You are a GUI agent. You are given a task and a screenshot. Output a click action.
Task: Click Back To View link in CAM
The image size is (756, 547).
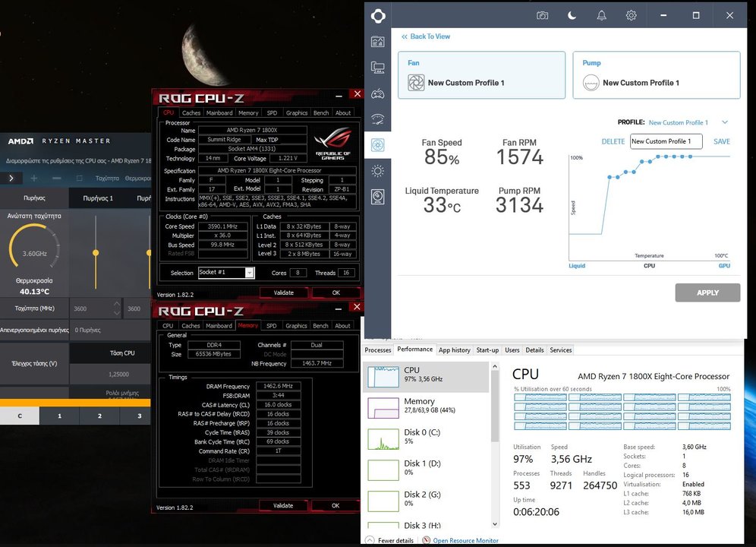pyautogui.click(x=426, y=36)
